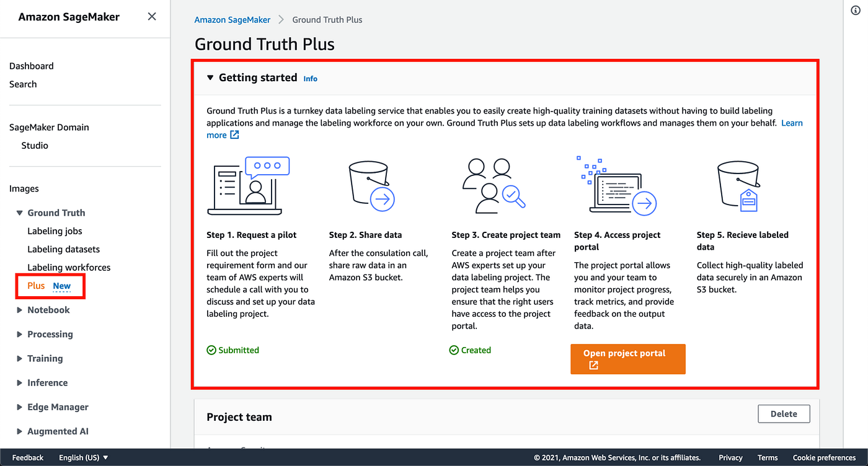Click Step 2. Share data heading

click(365, 235)
